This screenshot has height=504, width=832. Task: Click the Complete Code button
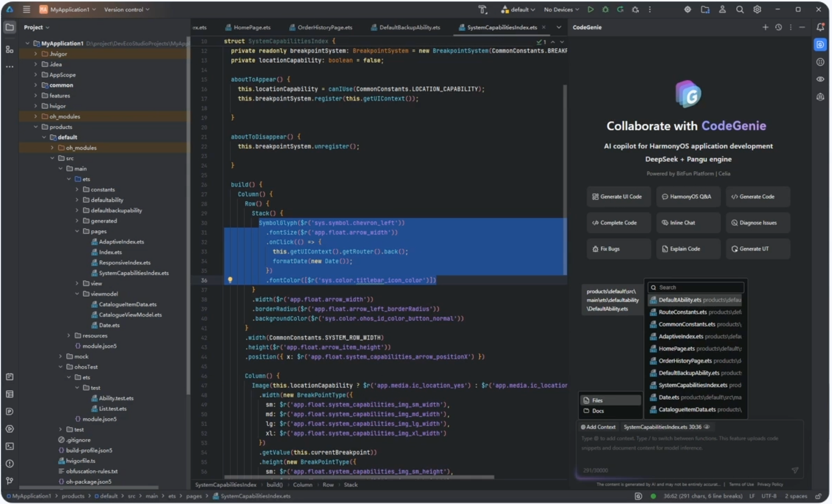(618, 223)
